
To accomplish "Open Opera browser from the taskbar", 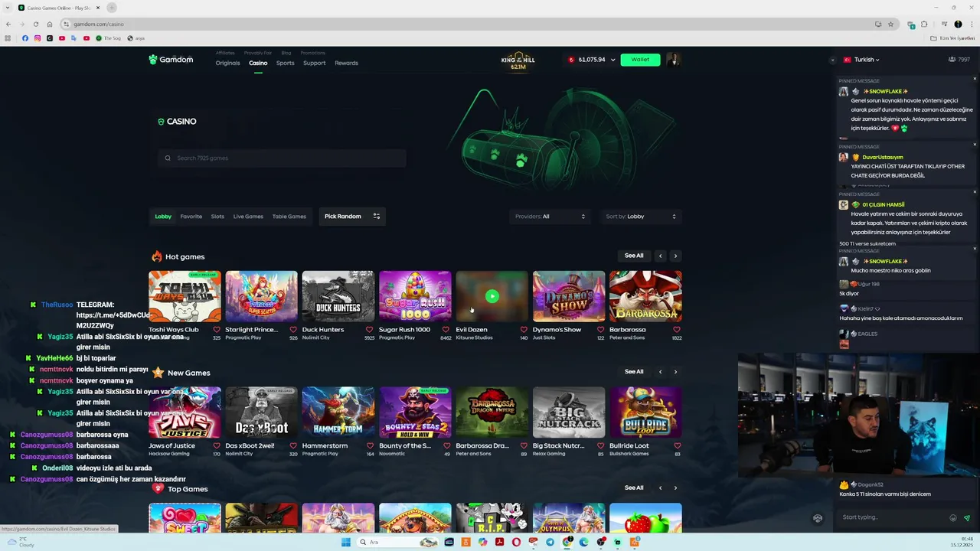I will pos(516,542).
